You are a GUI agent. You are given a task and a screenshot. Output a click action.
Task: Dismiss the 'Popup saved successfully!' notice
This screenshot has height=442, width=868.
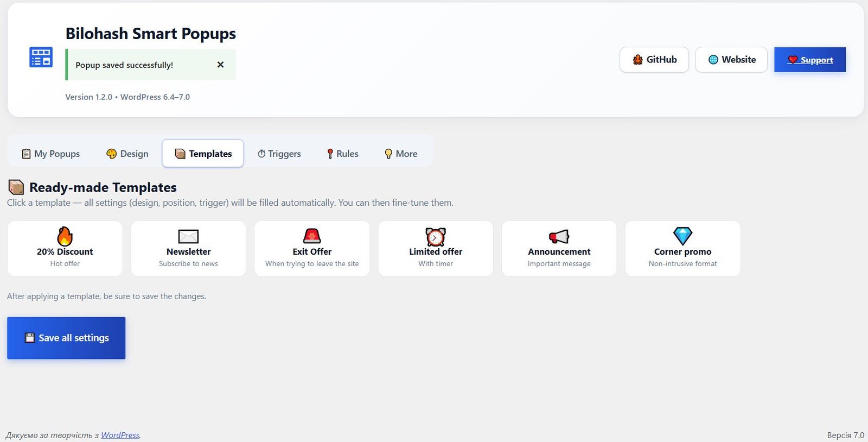pos(220,65)
